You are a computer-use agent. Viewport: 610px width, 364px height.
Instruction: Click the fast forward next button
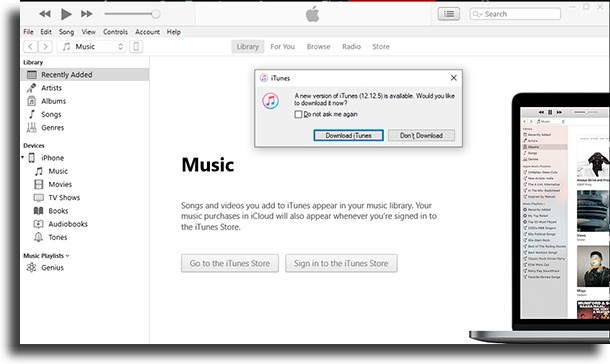tap(86, 14)
